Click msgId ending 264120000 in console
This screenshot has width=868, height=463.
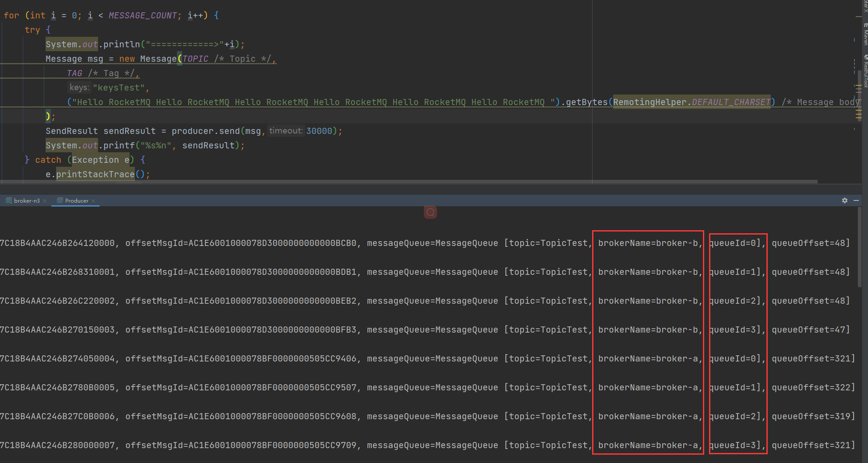pyautogui.click(x=57, y=243)
